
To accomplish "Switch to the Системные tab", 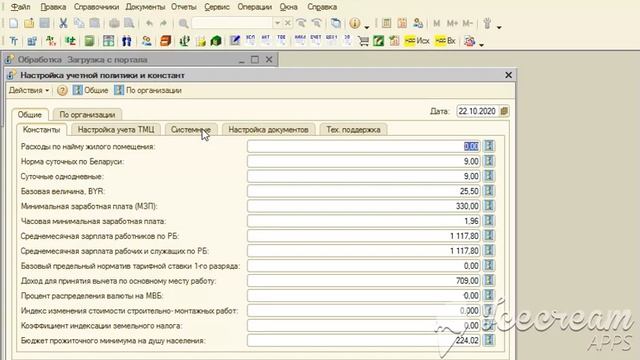I will click(x=191, y=130).
